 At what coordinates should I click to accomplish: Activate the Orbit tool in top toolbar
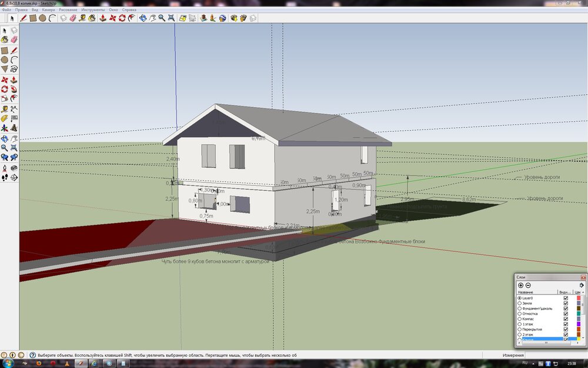142,18
